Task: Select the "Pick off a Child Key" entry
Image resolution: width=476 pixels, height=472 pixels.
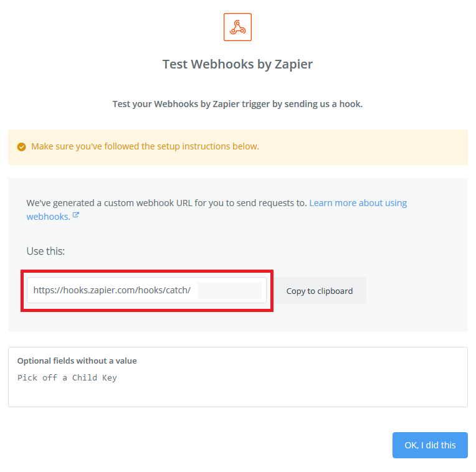Action: coord(67,377)
